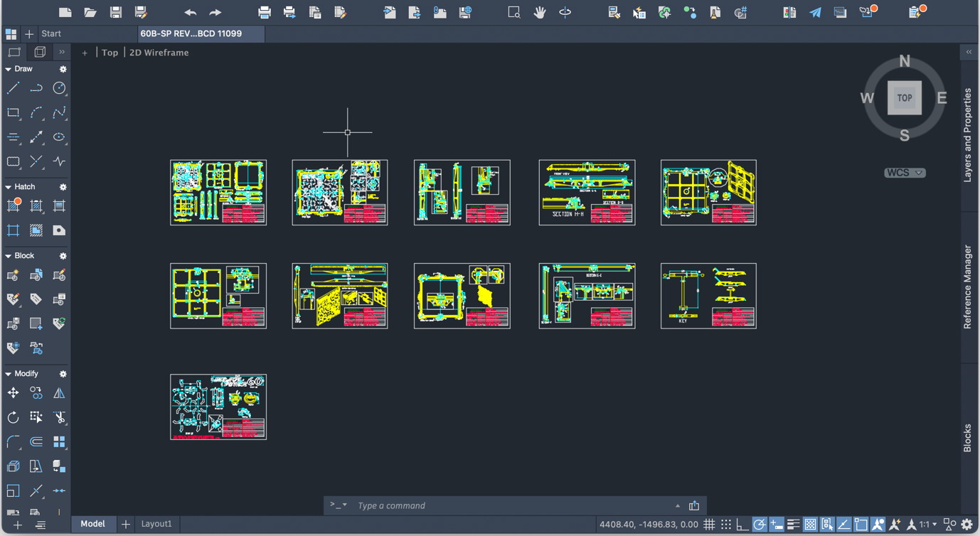The width and height of the screenshot is (980, 536).
Task: Select the Circle drawing tool
Action: click(x=59, y=88)
